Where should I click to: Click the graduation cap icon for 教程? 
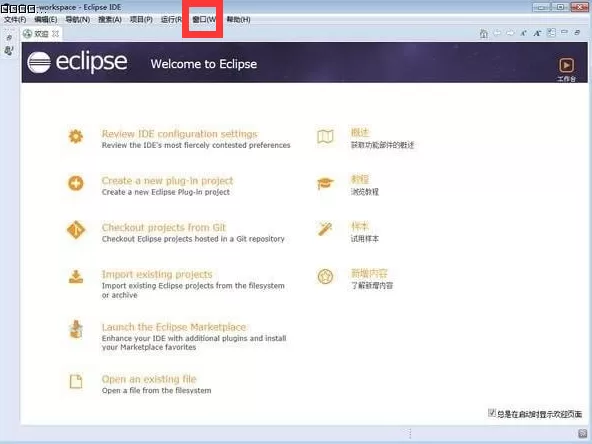point(325,183)
